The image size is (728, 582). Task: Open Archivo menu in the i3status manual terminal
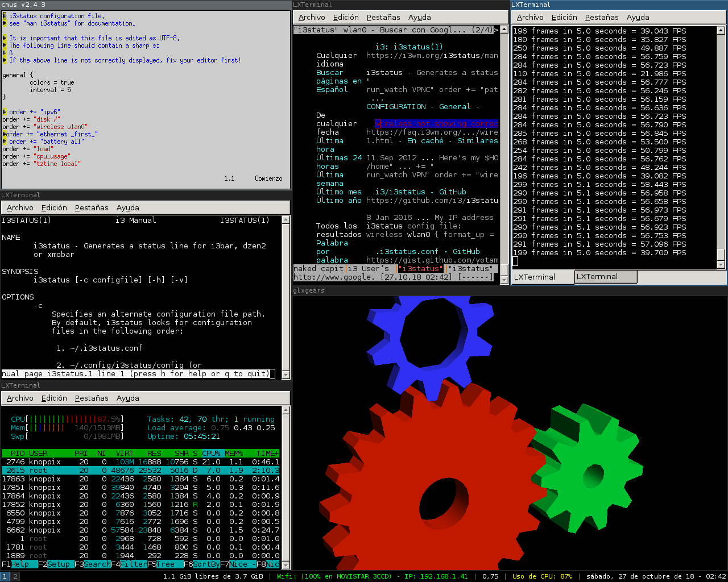[x=20, y=208]
